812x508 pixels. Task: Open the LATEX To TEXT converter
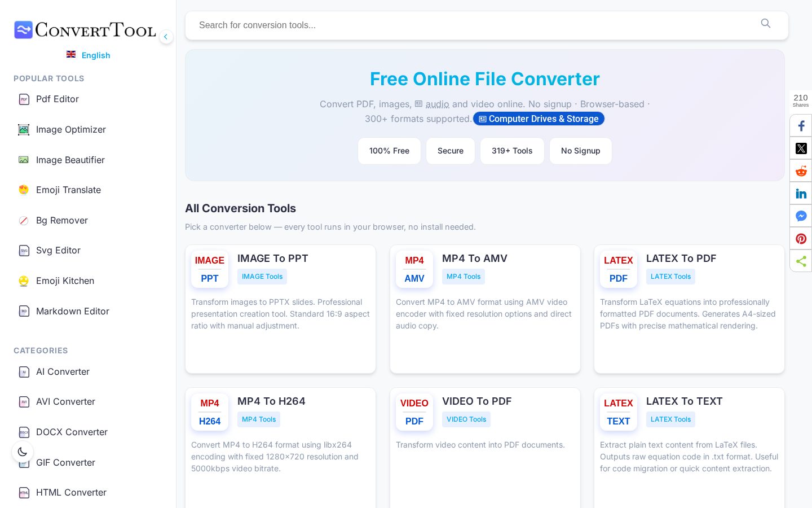689,448
